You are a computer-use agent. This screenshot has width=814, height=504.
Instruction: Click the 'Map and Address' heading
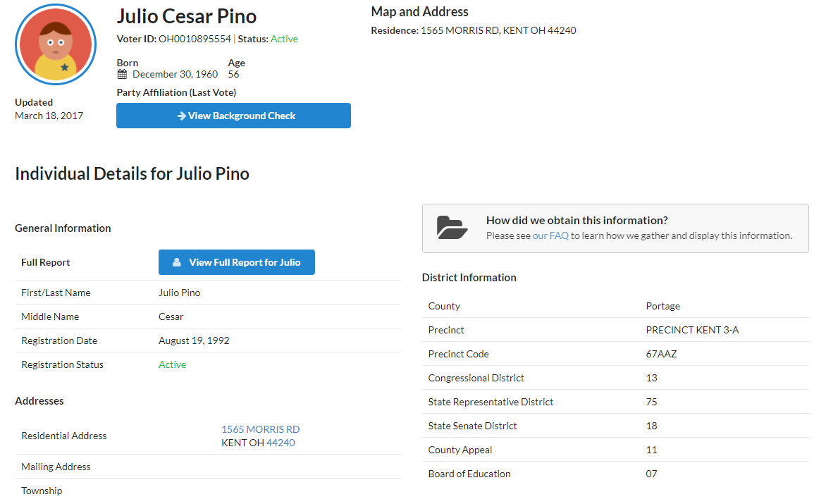point(419,11)
